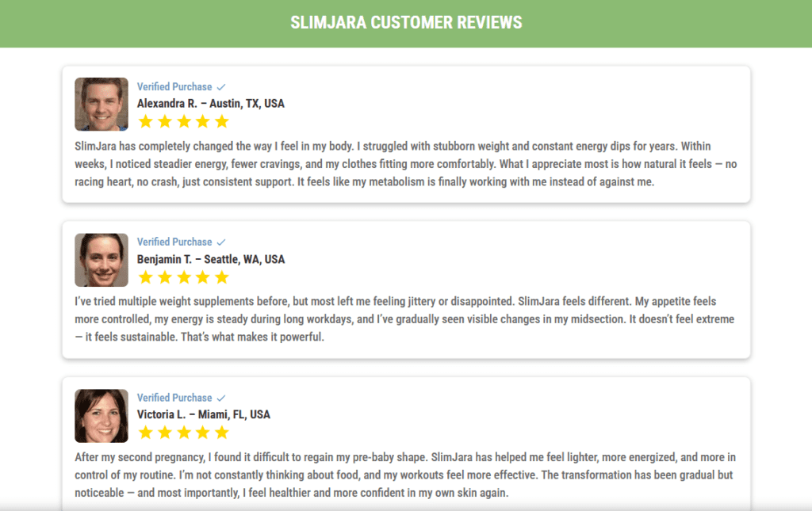The image size is (812, 511).
Task: Open Benjamin T.'s profile photo
Action: [101, 260]
